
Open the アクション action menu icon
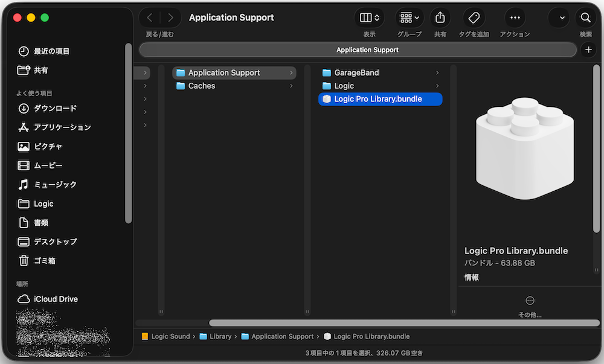click(515, 18)
